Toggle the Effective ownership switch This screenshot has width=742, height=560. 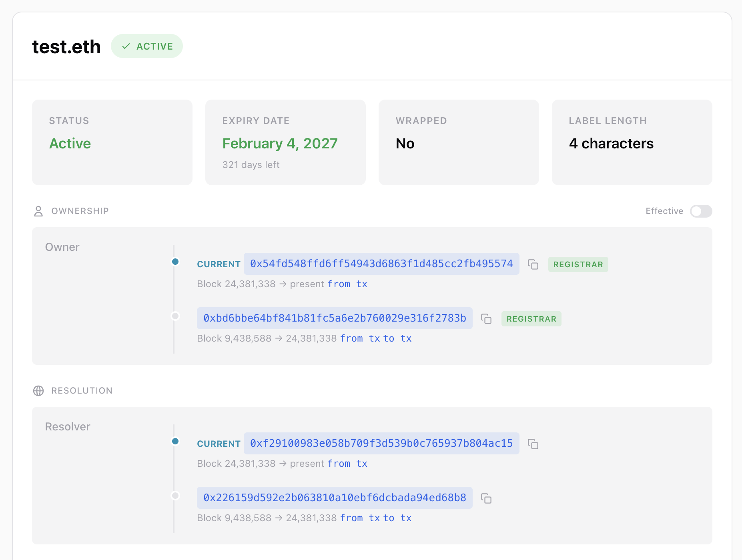(x=700, y=211)
